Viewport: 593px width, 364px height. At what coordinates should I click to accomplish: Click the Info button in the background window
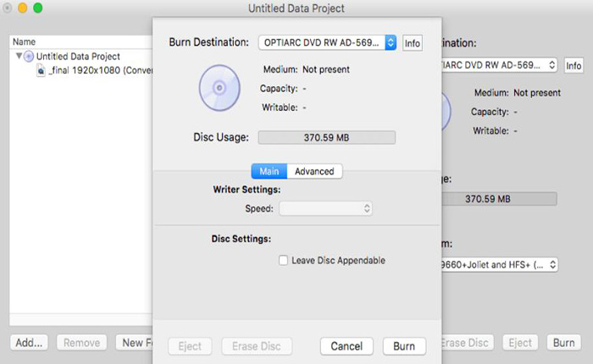574,66
